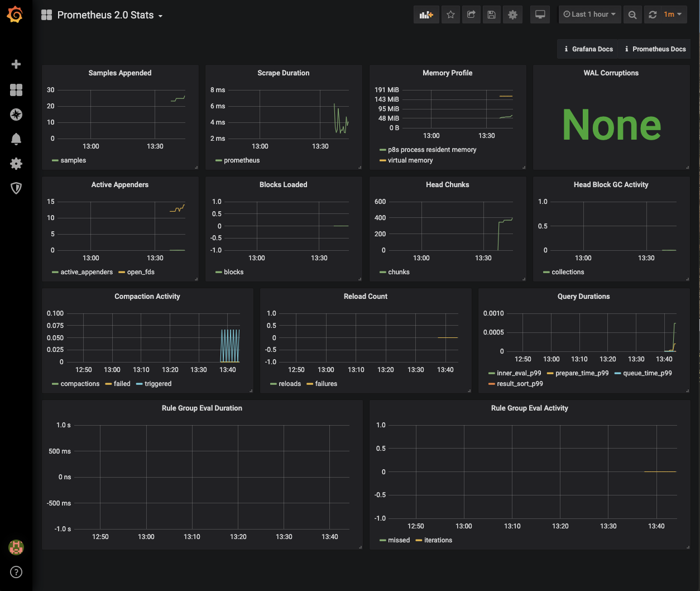Cycle view mode with monitor icon
Screen dimensions: 700x591
coord(540,15)
